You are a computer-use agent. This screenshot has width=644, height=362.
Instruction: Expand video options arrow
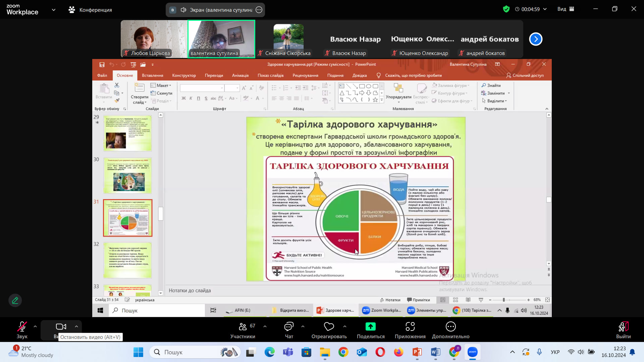pyautogui.click(x=76, y=326)
